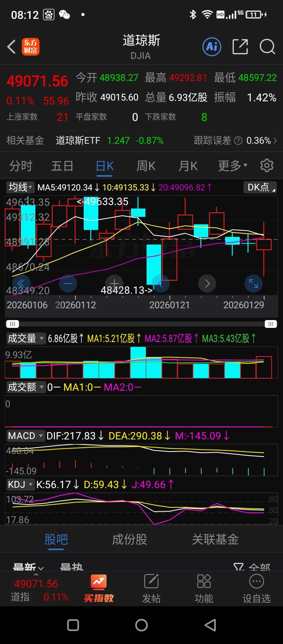Viewport: 283px width, 644px height.
Task: Open the 均线 indicator dropdown
Action: tap(21, 187)
